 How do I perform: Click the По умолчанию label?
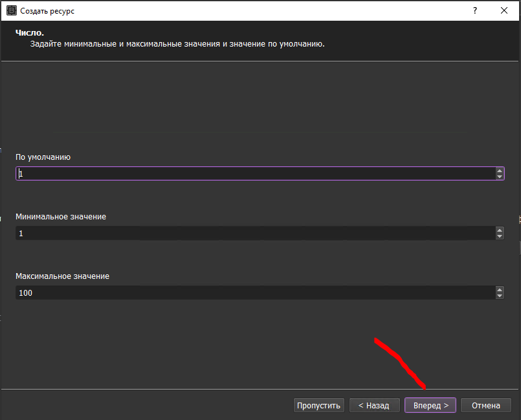pos(43,157)
